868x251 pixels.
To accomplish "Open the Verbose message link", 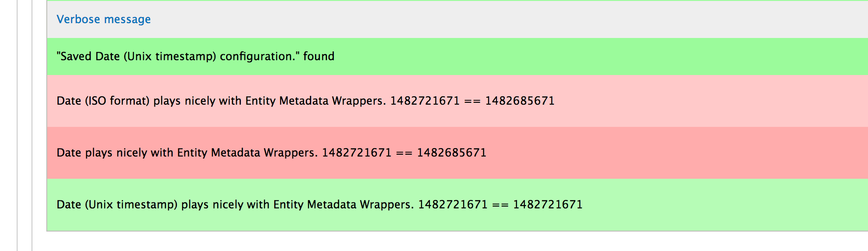I will coord(103,19).
